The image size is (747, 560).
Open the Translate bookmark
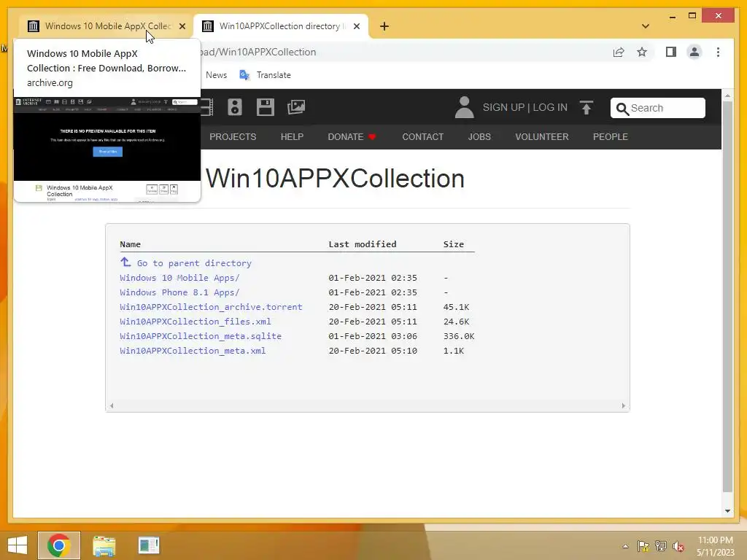coord(265,75)
